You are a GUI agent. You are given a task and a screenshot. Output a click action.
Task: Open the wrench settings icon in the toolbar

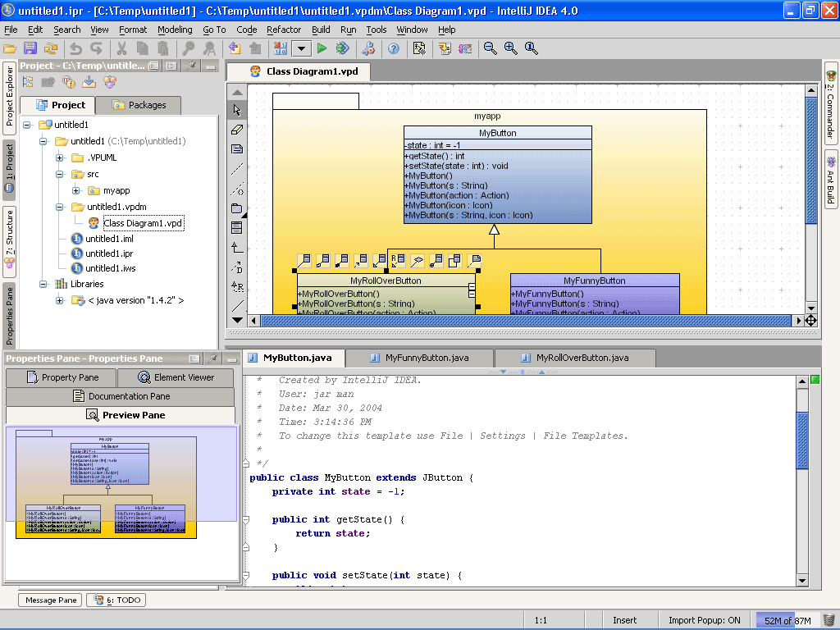(x=368, y=48)
